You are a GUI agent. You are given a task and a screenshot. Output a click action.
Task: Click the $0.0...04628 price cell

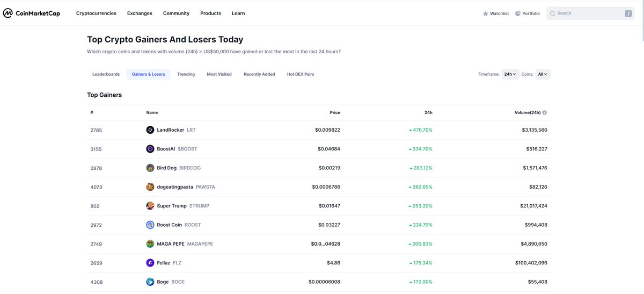tap(325, 244)
